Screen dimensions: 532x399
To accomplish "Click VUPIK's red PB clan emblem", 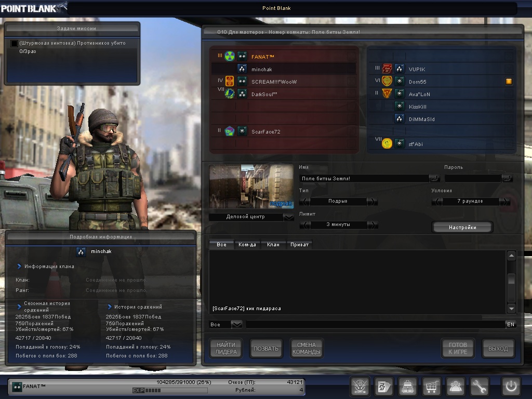I will click(387, 69).
